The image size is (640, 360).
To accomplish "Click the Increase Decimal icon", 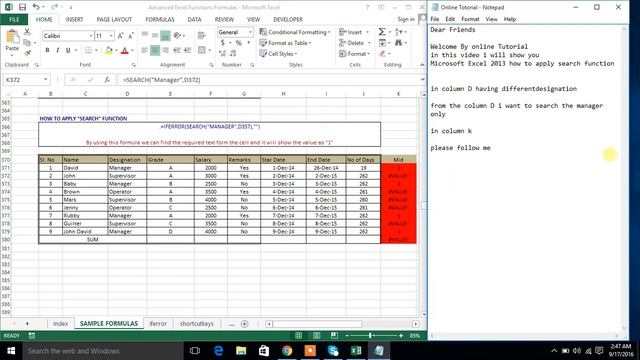I will [222, 53].
